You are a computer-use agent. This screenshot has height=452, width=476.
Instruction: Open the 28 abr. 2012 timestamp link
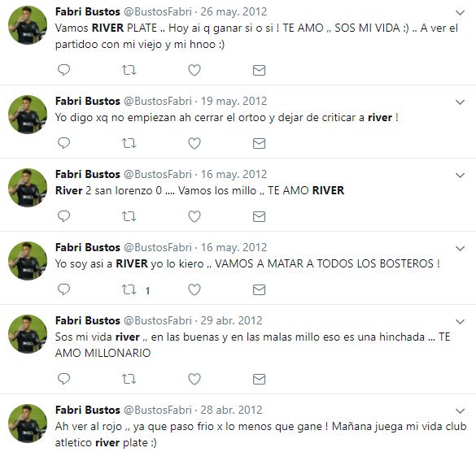pos(231,410)
